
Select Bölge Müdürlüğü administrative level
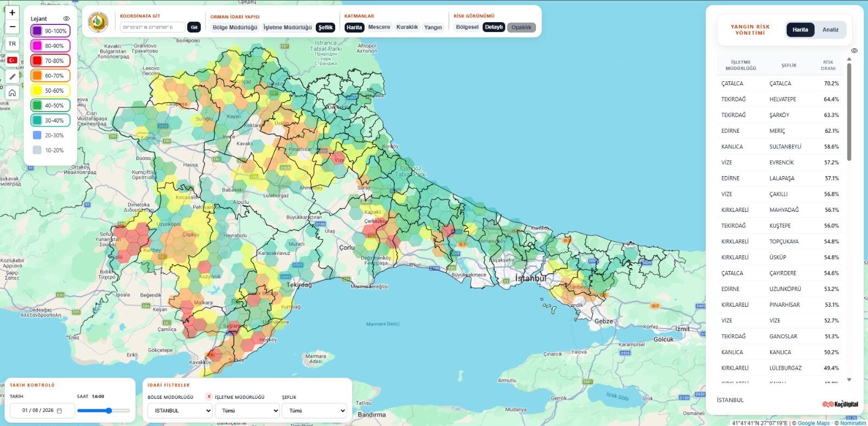pos(235,27)
